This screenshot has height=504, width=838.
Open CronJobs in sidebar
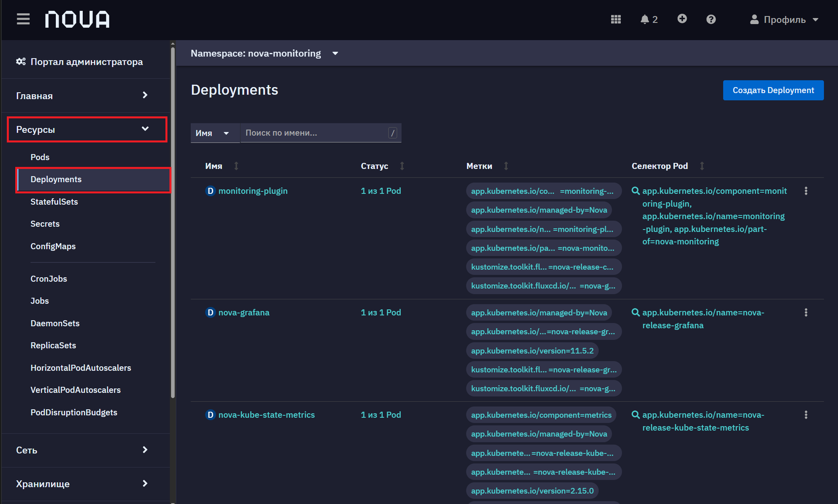click(x=49, y=278)
